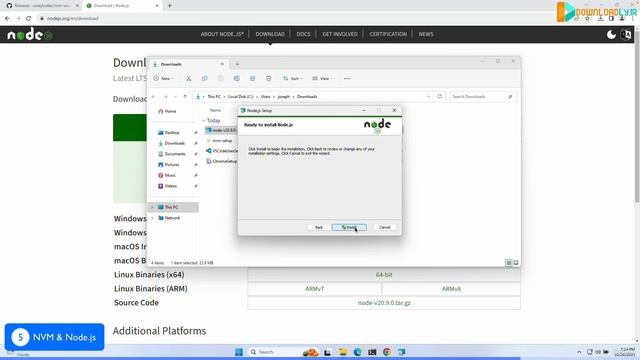Select This PC in the address breadcrumb

(214, 97)
